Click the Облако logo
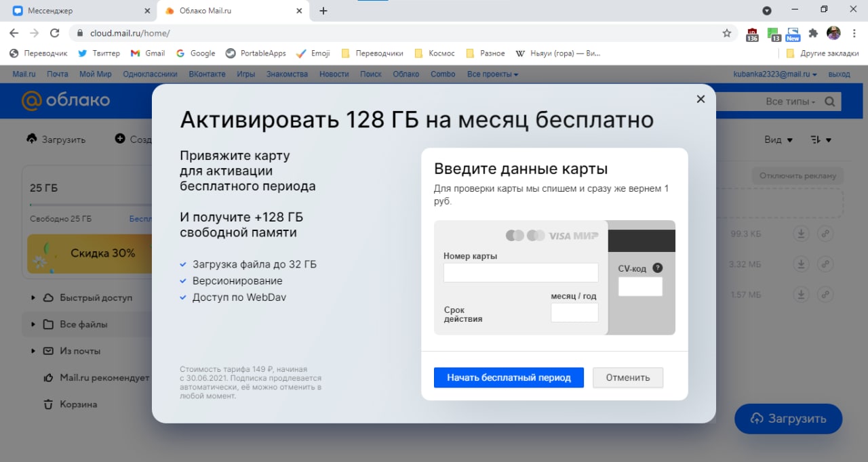Screen dimensions: 868x462 (x=66, y=101)
